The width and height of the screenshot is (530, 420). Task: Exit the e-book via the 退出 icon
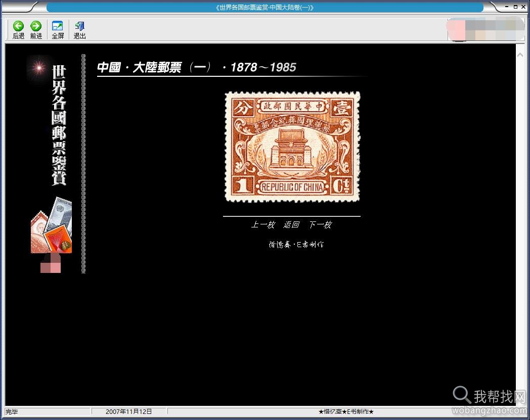(x=79, y=26)
